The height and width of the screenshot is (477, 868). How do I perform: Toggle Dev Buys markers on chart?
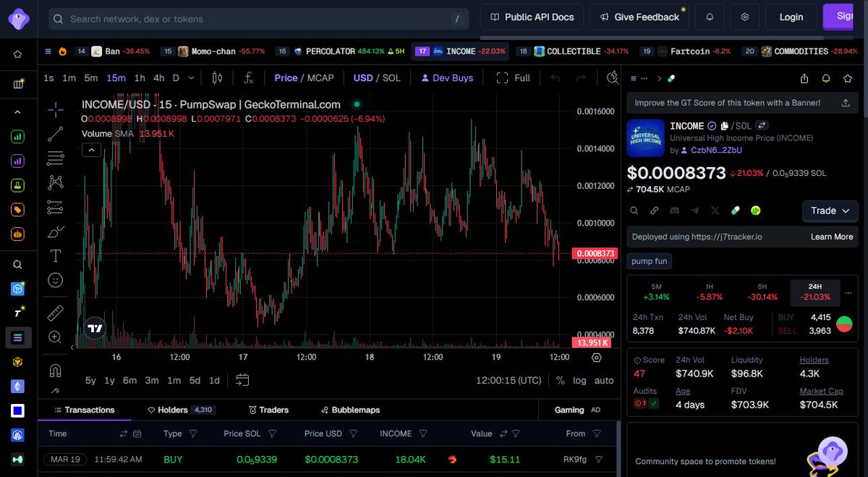click(x=447, y=77)
